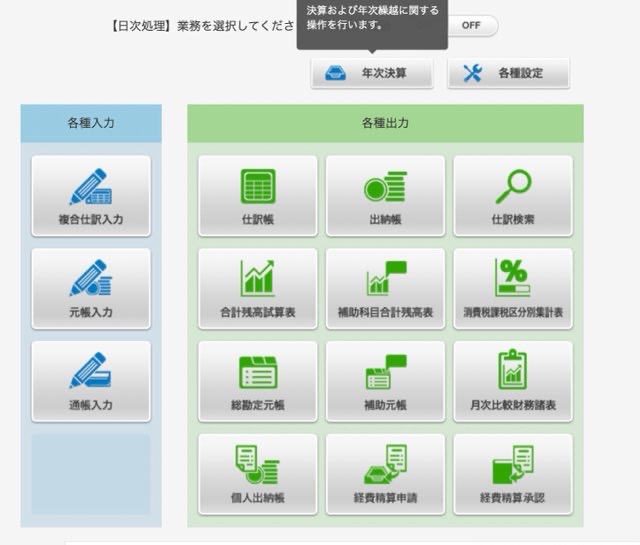Click the 月次比較財務諸表 label text
The image size is (640, 545).
[x=513, y=405]
